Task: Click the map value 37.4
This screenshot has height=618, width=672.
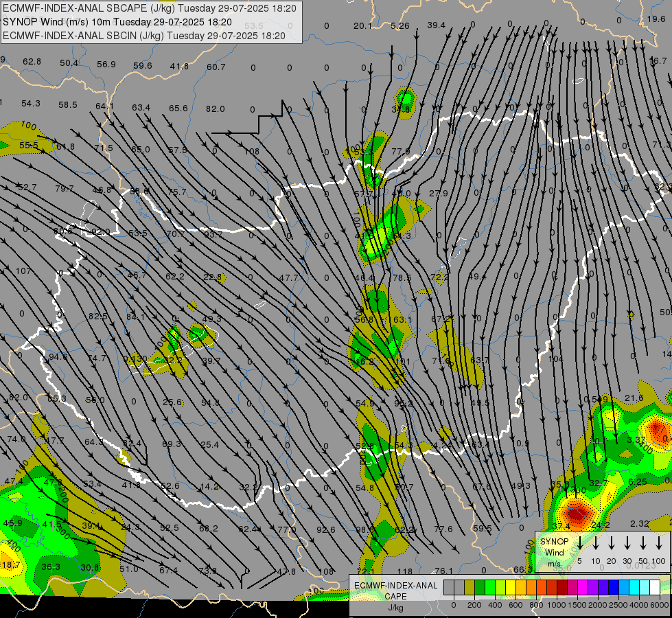Action: 561,526
